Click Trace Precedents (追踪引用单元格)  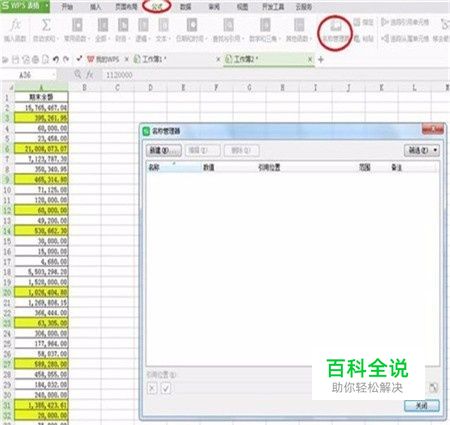pos(405,22)
